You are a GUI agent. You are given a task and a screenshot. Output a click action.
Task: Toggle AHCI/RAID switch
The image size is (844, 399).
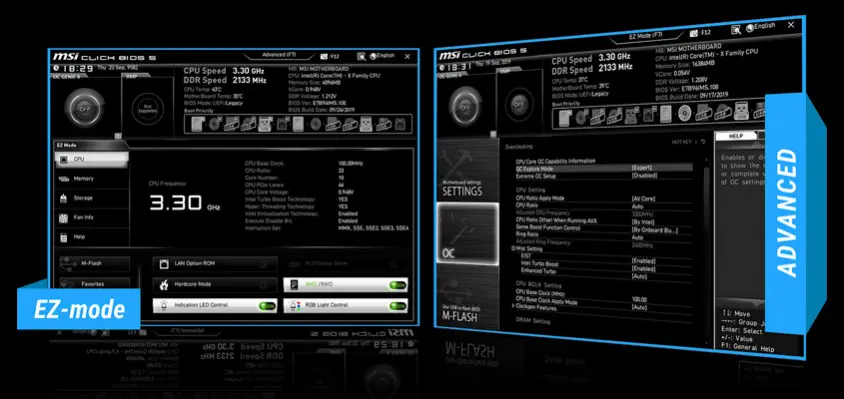coord(398,285)
